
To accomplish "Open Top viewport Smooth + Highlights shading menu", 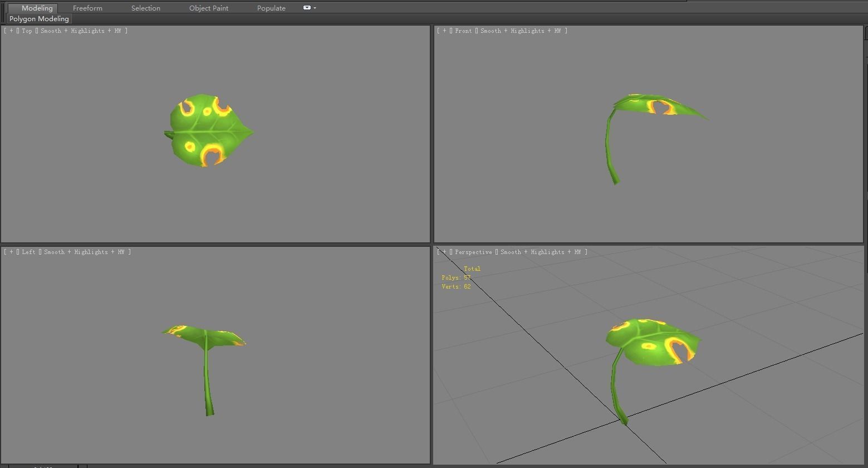I will coord(81,31).
